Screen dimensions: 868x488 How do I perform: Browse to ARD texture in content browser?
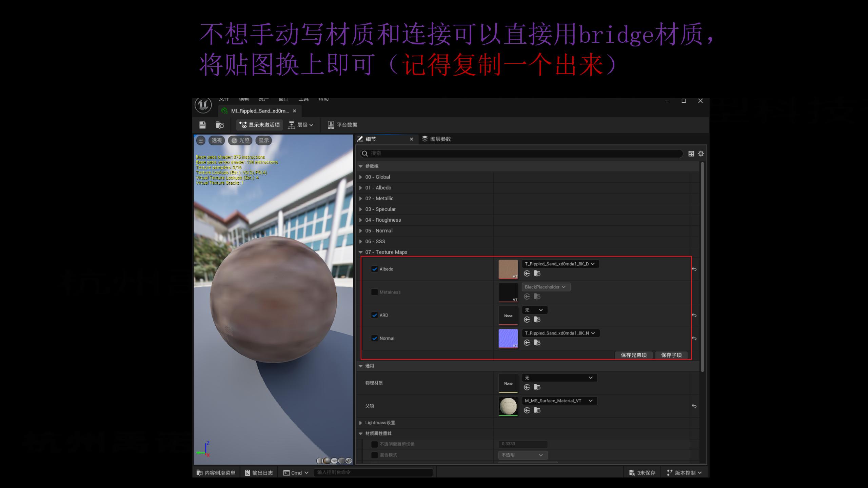tap(537, 320)
